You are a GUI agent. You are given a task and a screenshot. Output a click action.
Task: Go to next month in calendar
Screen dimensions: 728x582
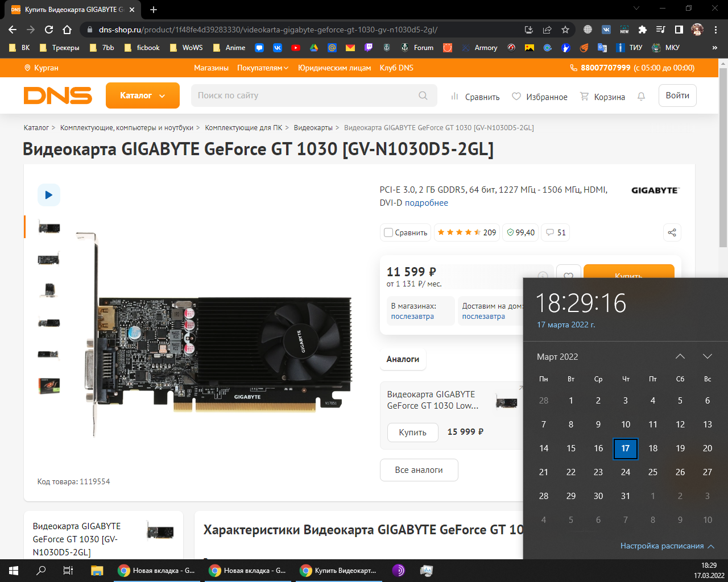(x=708, y=356)
